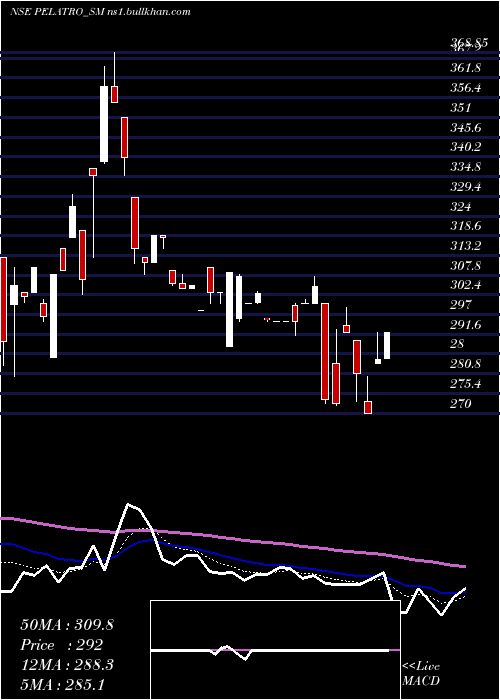Viewport: 500px width, 700px height.
Task: Select the 280.8 price axis label
Action: pos(466,364)
